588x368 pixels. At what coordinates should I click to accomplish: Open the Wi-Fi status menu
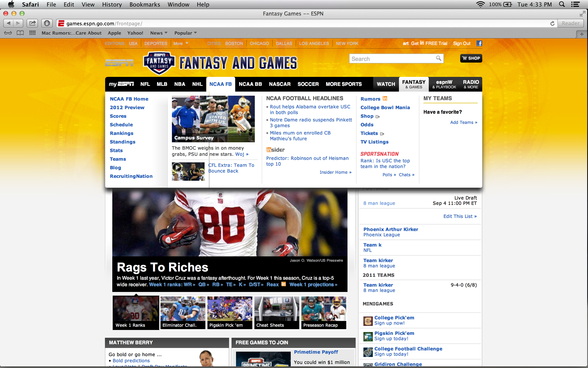click(480, 4)
